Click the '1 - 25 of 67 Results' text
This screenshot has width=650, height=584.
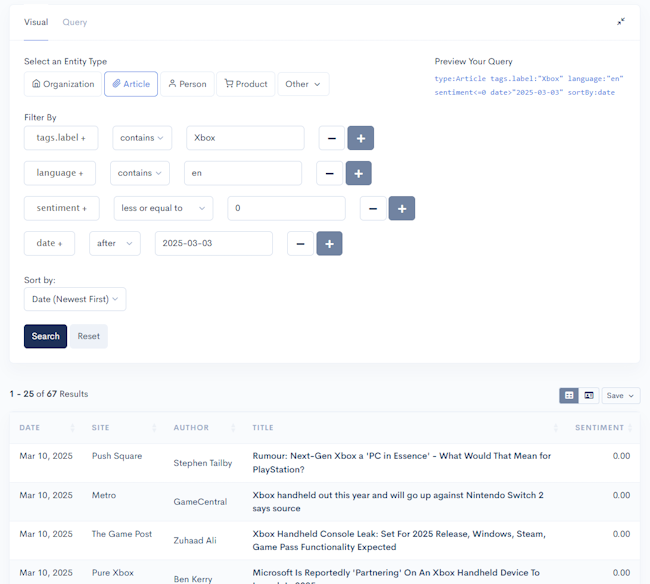49,394
